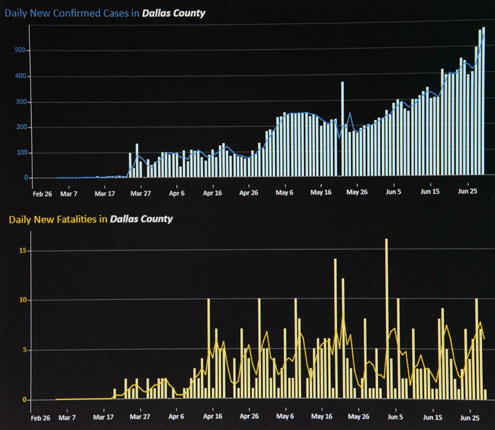Click 'Feb 26' on the cases chart date axis

[x=42, y=194]
